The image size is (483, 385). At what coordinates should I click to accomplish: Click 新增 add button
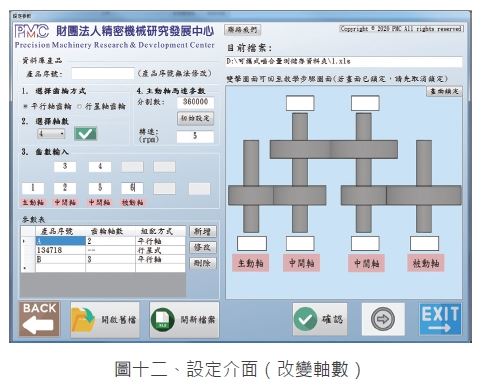pos(203,231)
